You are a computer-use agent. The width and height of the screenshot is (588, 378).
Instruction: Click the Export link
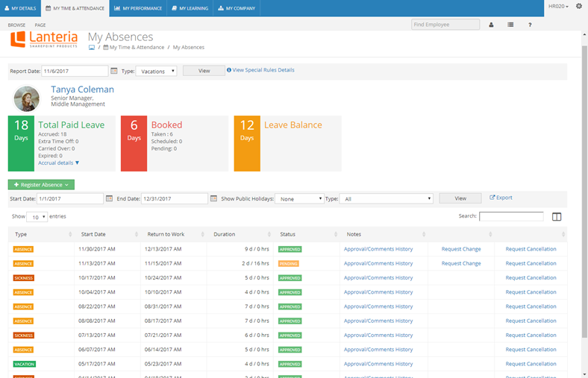501,198
